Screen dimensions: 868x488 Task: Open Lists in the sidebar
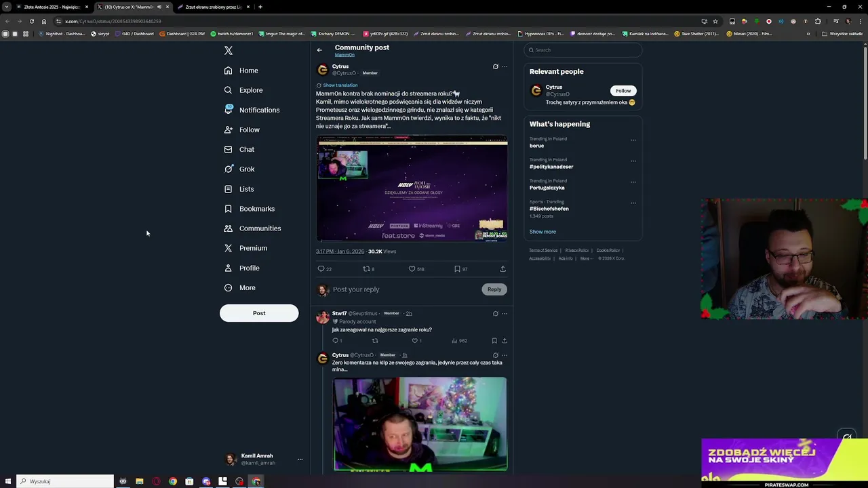coord(239,189)
